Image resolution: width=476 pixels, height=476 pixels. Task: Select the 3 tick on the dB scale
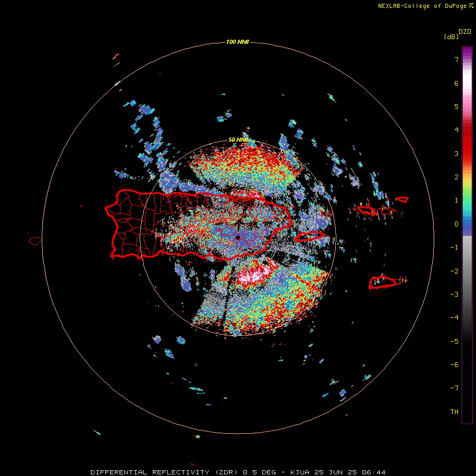456,153
